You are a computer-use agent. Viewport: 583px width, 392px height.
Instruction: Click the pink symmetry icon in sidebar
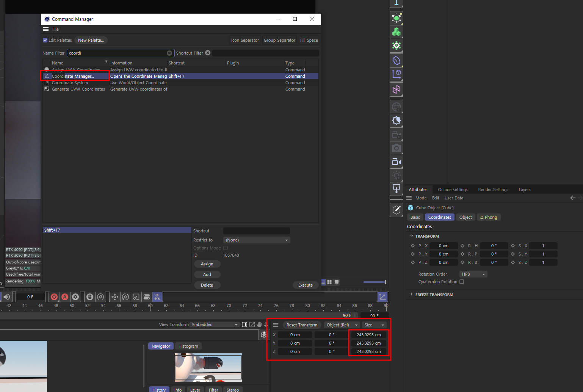click(x=397, y=89)
